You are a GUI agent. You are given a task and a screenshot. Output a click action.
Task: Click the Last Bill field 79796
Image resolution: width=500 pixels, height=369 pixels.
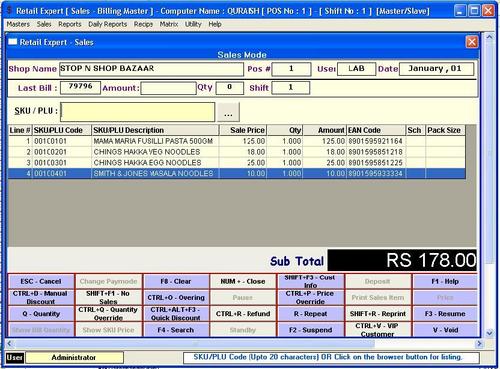(x=80, y=88)
